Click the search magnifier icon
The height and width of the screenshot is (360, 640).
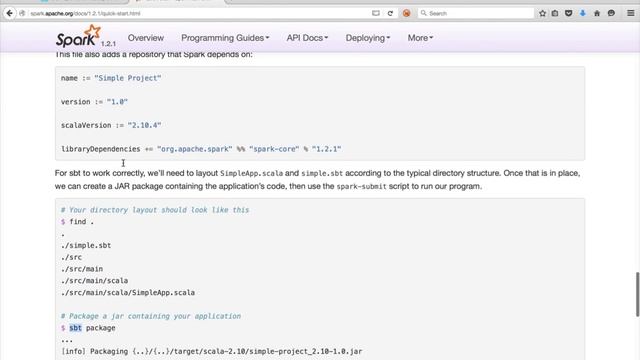click(424, 13)
